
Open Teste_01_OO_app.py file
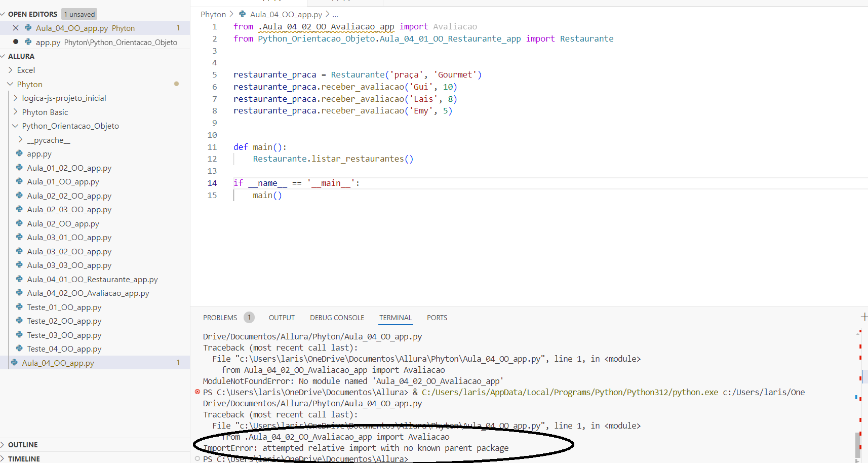point(64,307)
